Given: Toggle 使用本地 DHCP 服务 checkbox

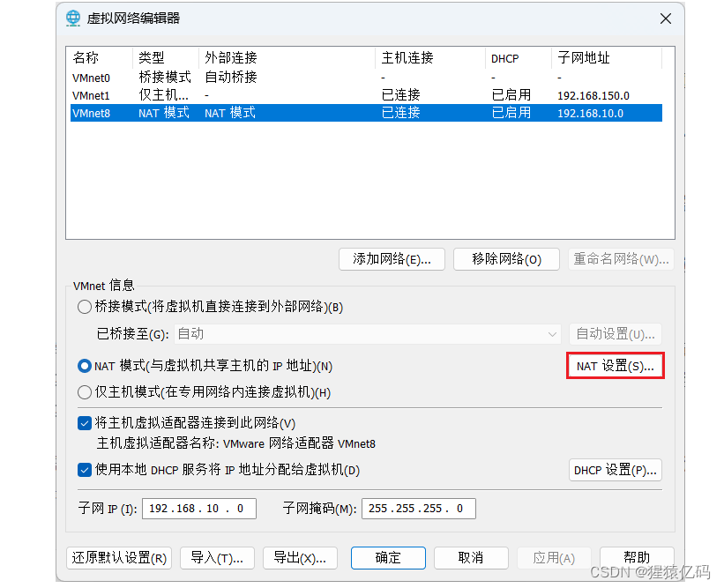Looking at the screenshot, I should pos(85,470).
